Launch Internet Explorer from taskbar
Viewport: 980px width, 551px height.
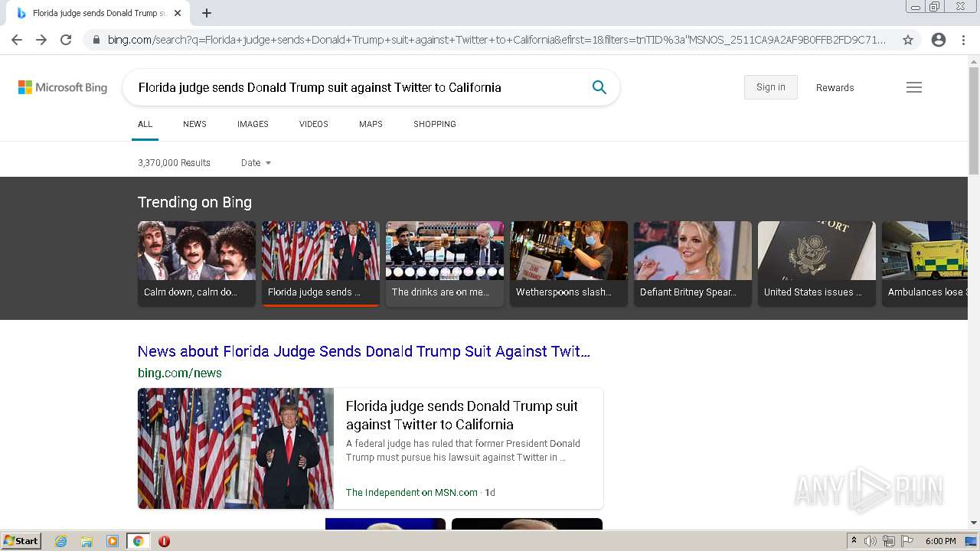click(60, 541)
